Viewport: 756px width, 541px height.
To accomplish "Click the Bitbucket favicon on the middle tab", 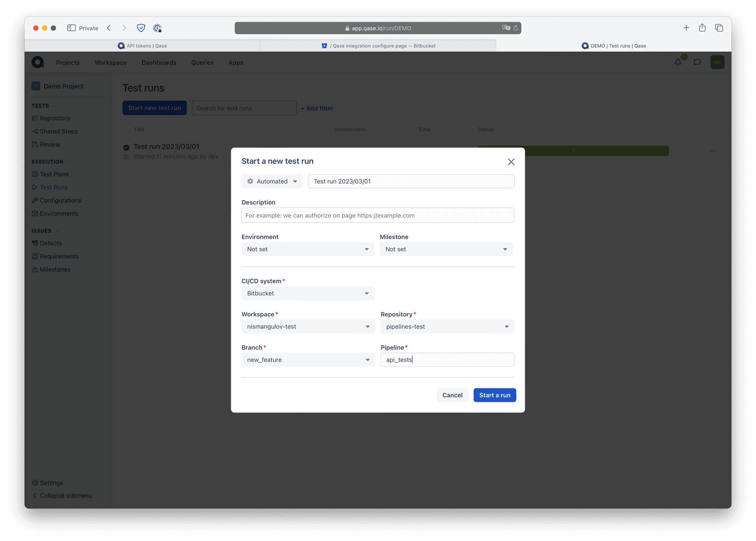I will (x=324, y=46).
